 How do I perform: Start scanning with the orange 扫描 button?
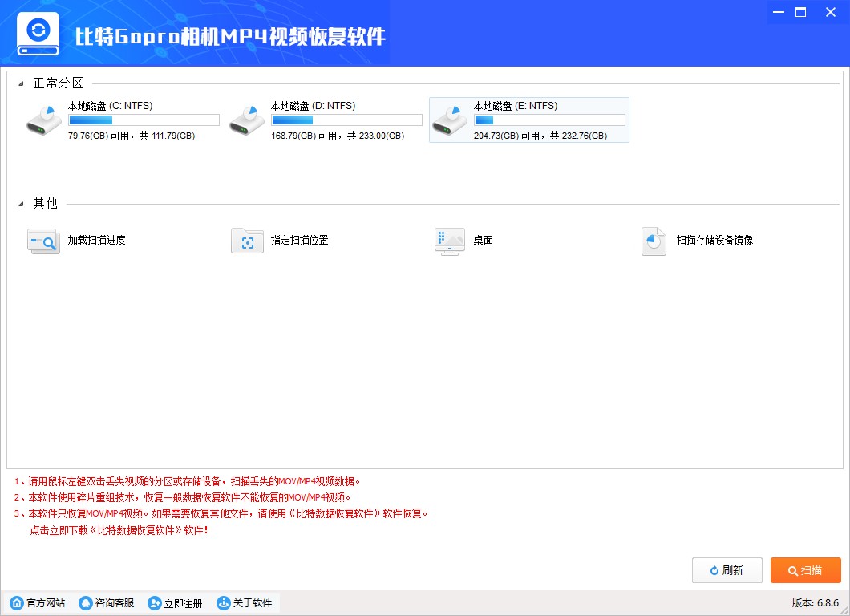coord(806,570)
